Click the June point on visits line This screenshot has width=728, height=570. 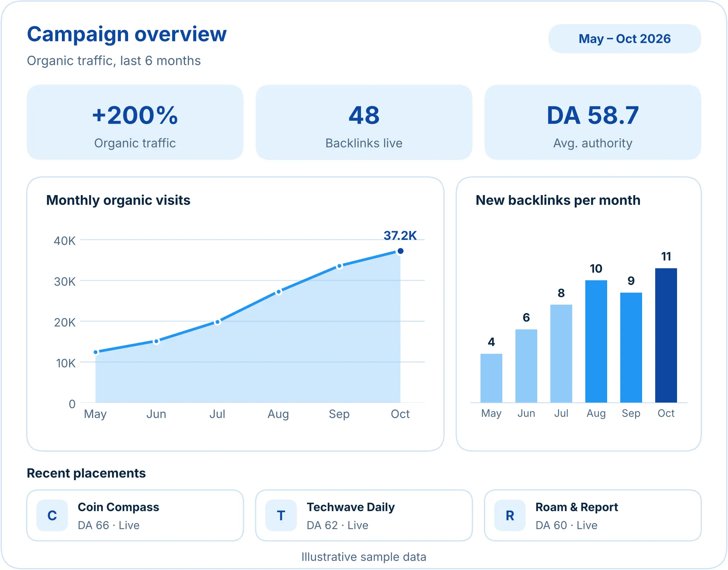coord(156,341)
